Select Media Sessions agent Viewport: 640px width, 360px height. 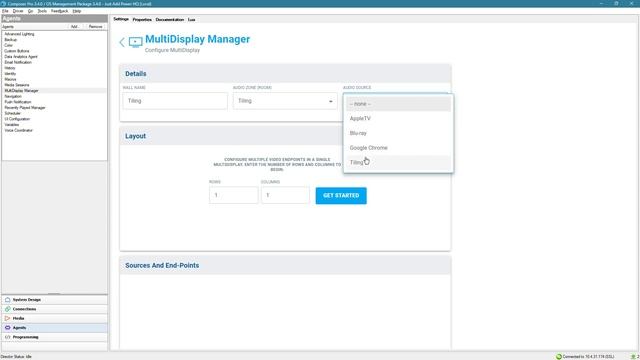[17, 85]
